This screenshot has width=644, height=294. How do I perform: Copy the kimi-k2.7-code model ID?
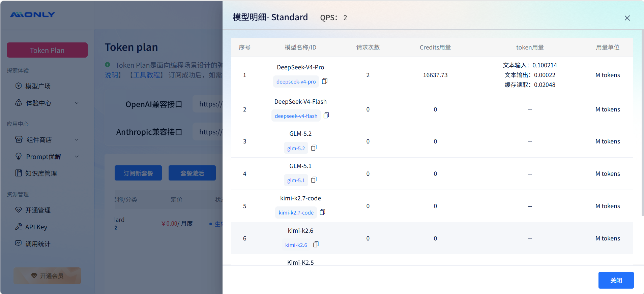pyautogui.click(x=323, y=212)
